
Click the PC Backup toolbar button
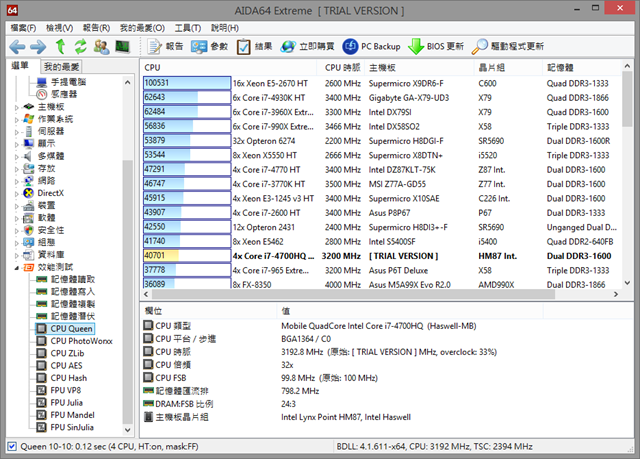click(371, 47)
